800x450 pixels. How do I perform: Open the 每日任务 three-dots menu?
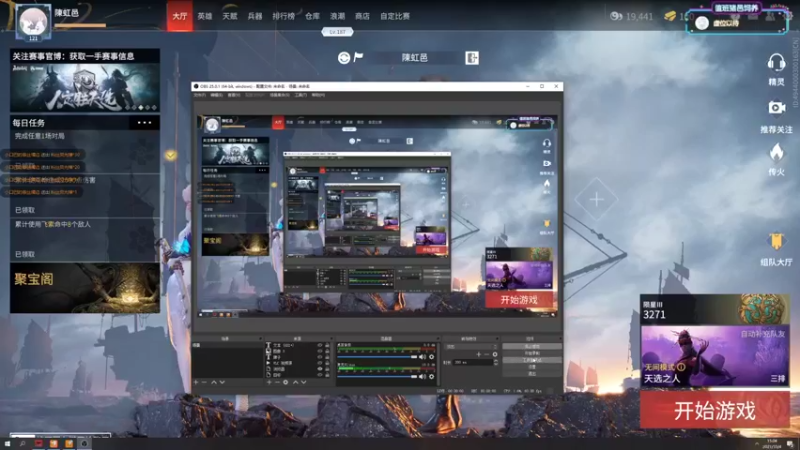click(x=144, y=123)
